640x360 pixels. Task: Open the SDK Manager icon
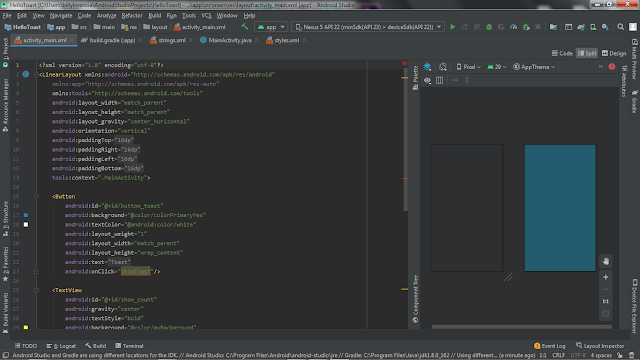605,27
